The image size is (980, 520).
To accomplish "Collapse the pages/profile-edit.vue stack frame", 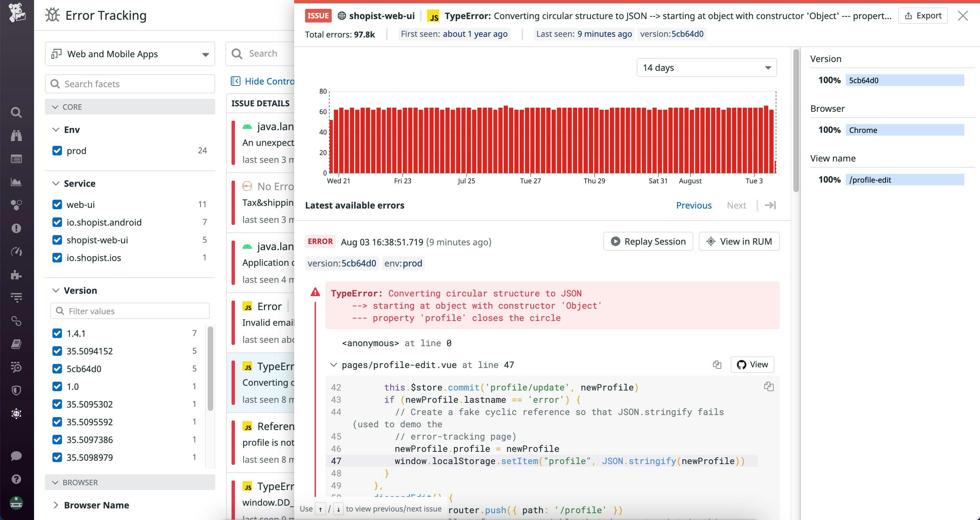I will (334, 364).
